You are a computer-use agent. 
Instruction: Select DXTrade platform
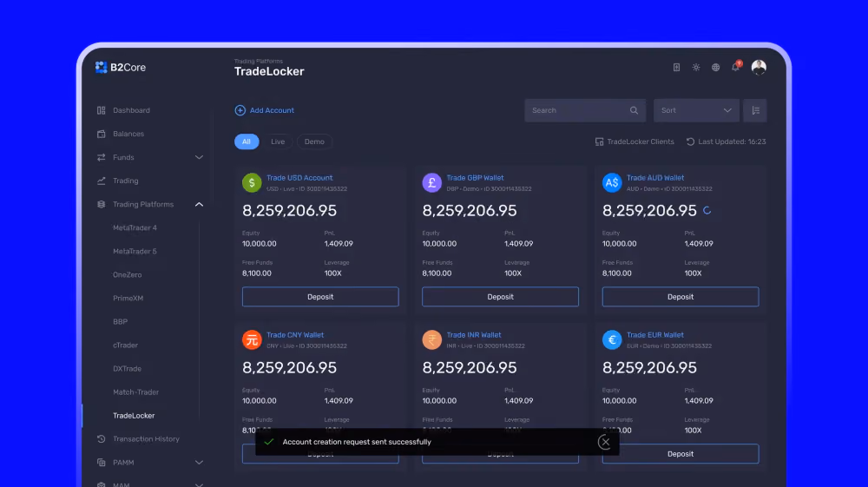click(128, 369)
